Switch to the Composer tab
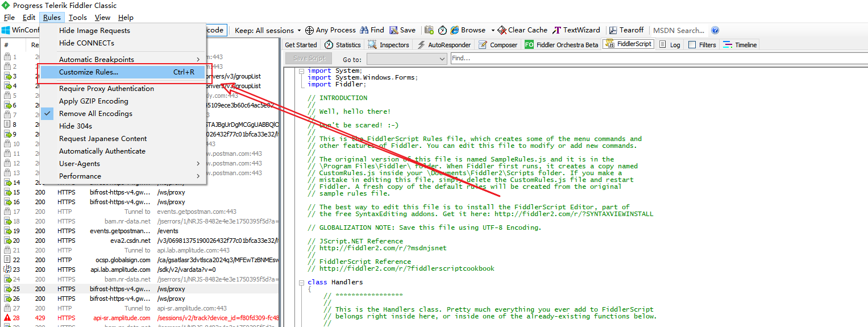 click(498, 45)
